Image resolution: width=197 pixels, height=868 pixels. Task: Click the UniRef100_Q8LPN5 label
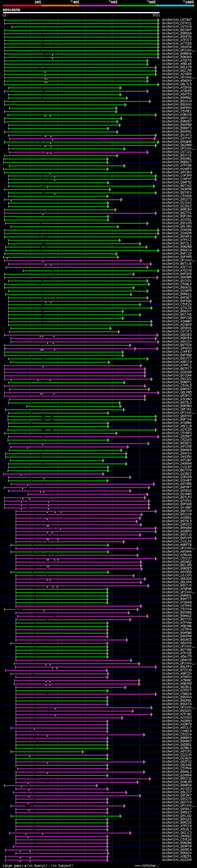[177, 393]
